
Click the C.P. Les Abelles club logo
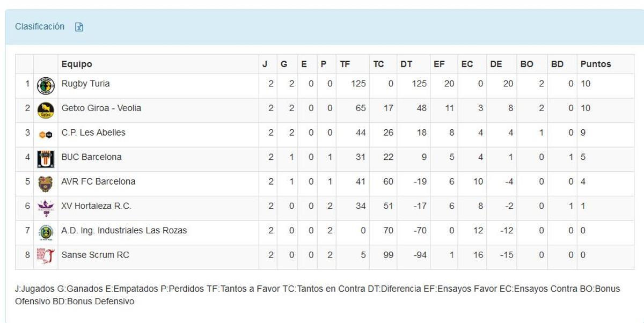pos(45,132)
